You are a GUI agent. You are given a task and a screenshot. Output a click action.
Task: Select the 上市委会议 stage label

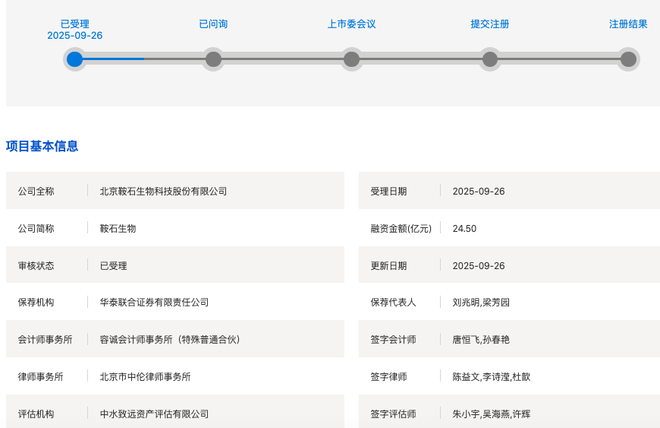coord(351,24)
